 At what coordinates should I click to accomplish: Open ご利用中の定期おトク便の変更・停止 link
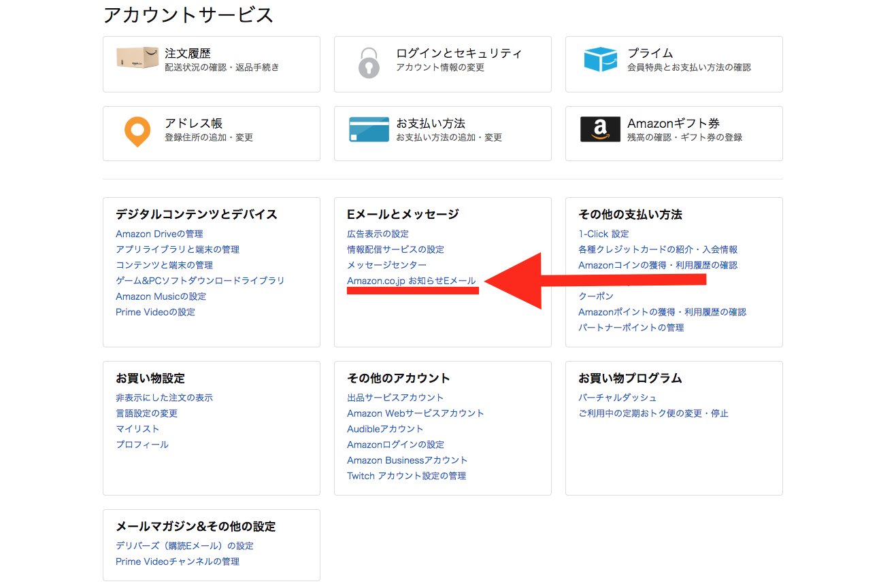click(x=653, y=413)
